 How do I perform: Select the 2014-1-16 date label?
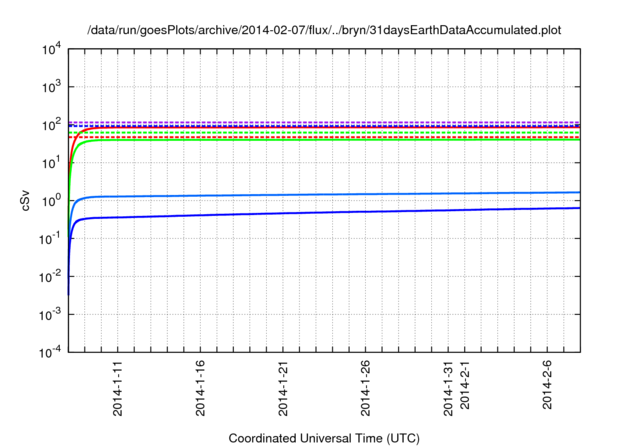[x=200, y=388]
